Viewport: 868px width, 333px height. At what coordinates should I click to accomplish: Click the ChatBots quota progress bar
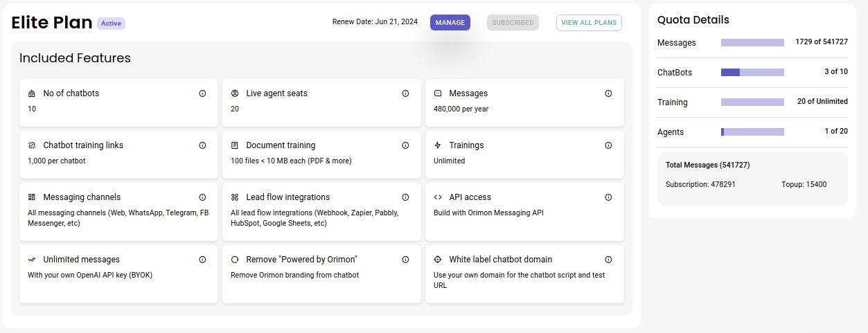pos(752,72)
